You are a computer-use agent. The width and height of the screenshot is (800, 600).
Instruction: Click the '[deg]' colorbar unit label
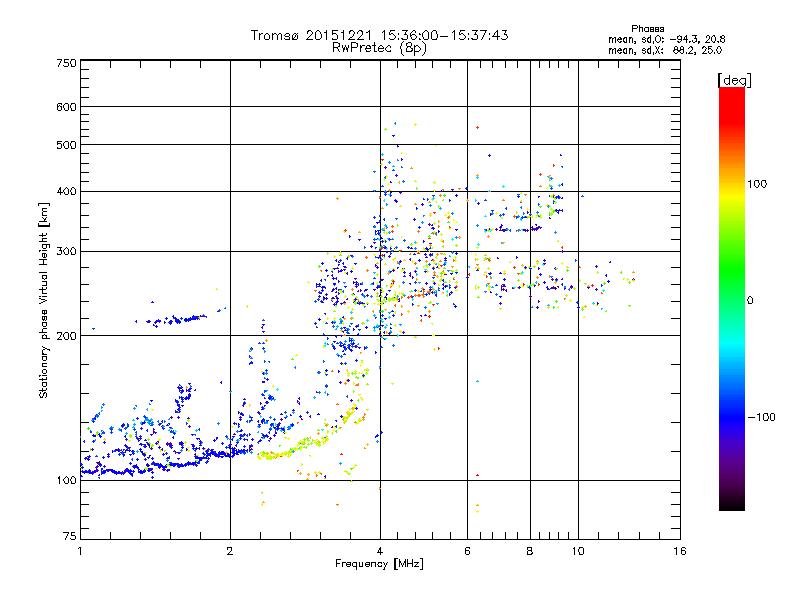[734, 80]
